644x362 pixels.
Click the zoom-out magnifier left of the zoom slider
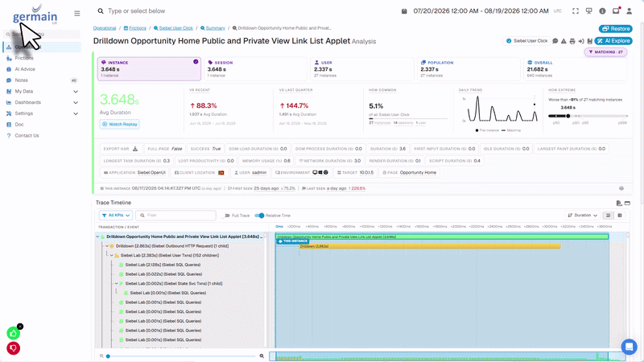[x=101, y=356]
